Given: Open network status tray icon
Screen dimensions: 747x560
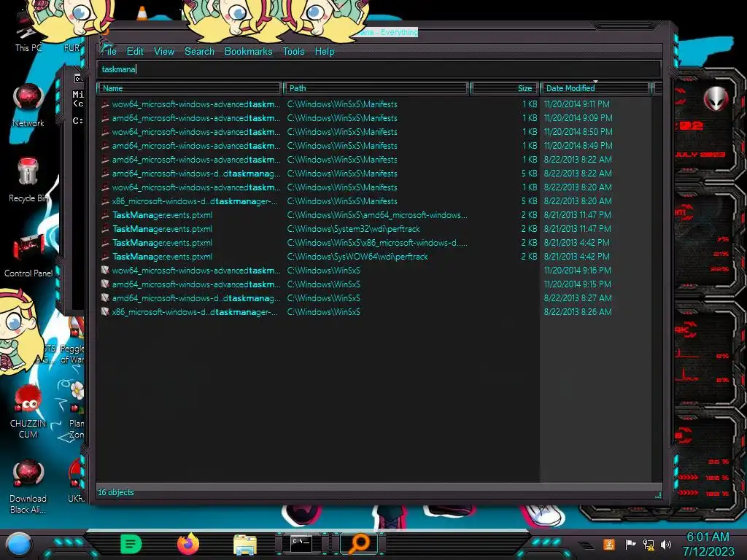Looking at the screenshot, I should pyautogui.click(x=649, y=545).
